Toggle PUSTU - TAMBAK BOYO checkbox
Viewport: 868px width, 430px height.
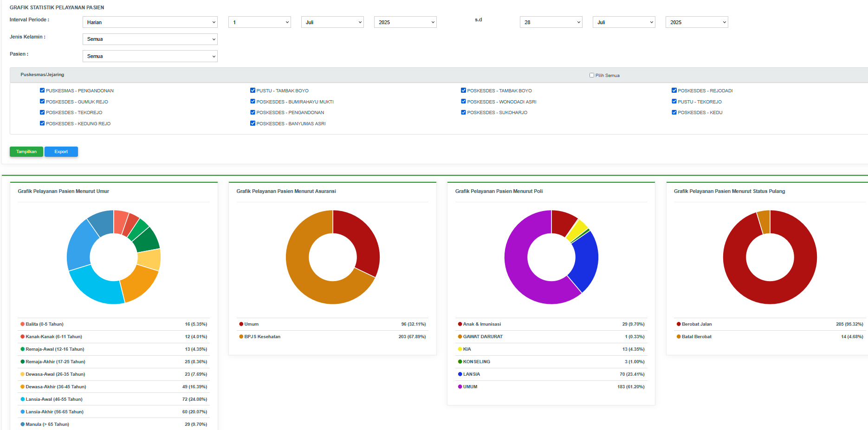(x=253, y=90)
